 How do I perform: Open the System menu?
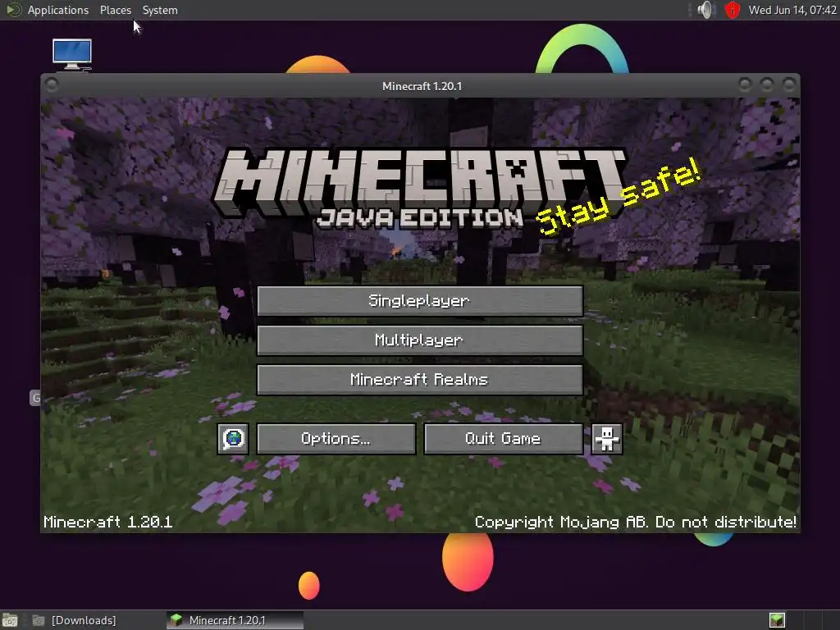[x=160, y=10]
